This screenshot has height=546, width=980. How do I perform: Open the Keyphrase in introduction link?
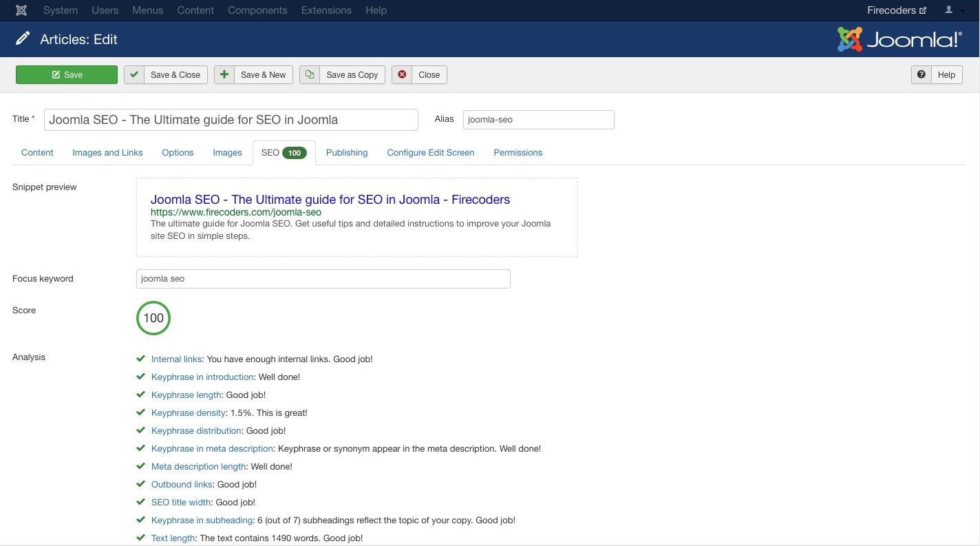pos(202,377)
